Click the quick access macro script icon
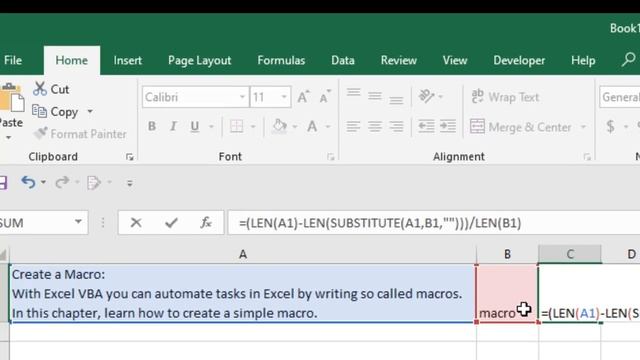Image resolution: width=640 pixels, height=360 pixels. click(94, 182)
